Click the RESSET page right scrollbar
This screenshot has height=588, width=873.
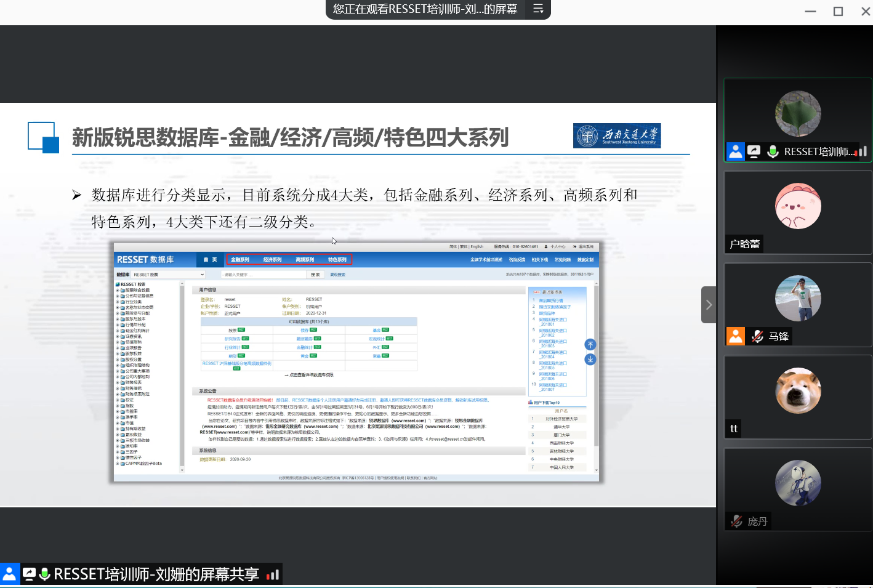597,376
